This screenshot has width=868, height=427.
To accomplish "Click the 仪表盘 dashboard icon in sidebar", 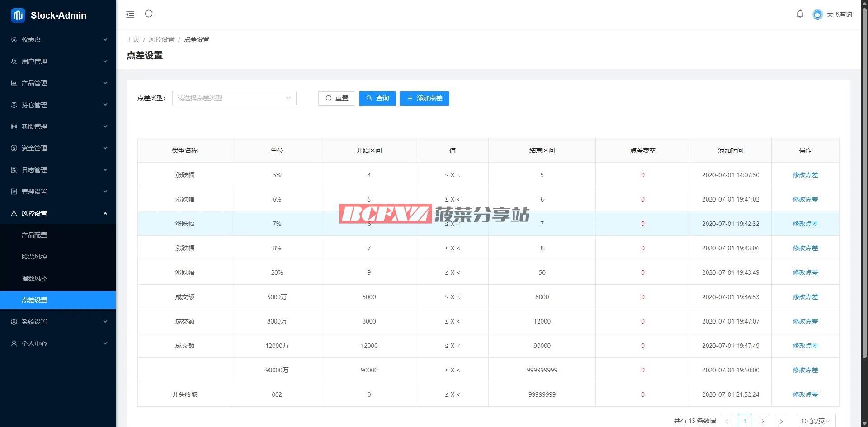I will coord(14,40).
